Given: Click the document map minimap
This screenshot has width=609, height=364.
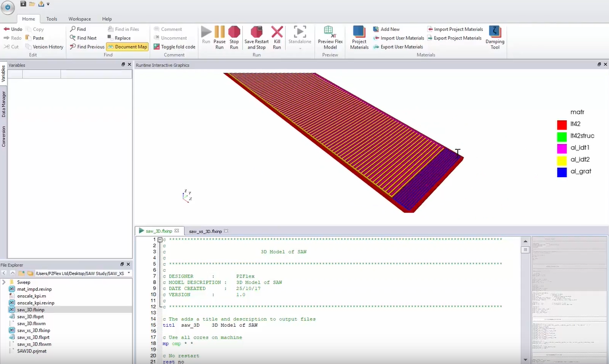Looking at the screenshot, I should tap(569, 300).
